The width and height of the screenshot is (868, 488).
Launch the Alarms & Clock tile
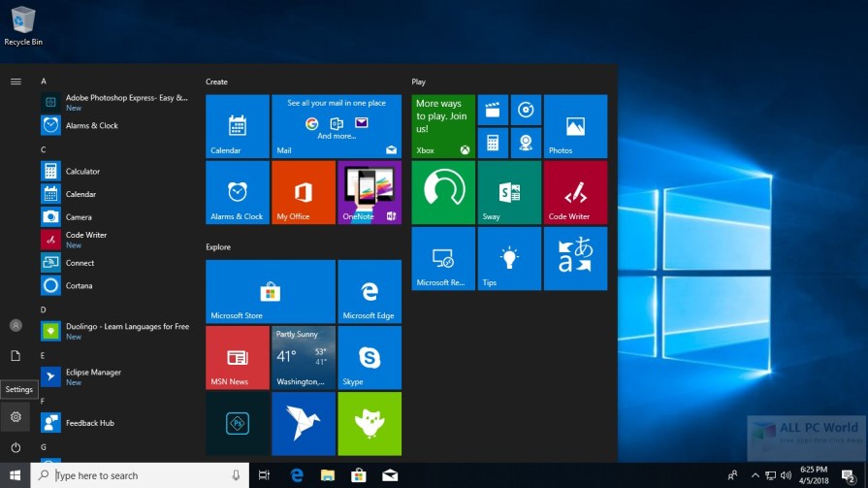click(238, 193)
